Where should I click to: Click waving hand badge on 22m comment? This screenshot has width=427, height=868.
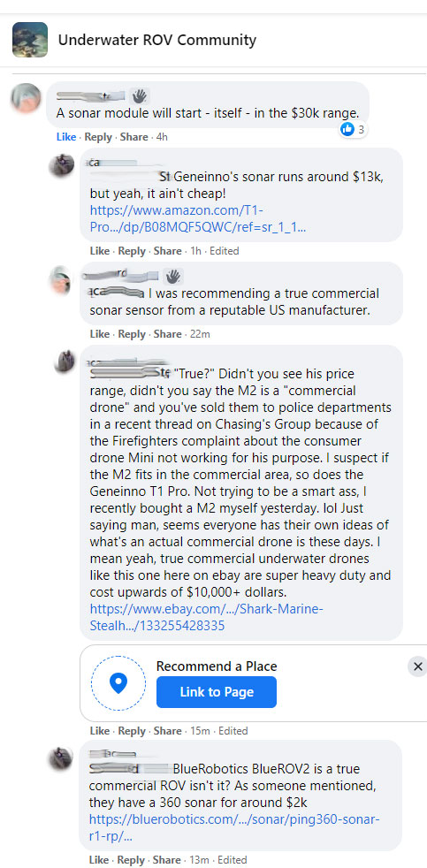pos(173,276)
